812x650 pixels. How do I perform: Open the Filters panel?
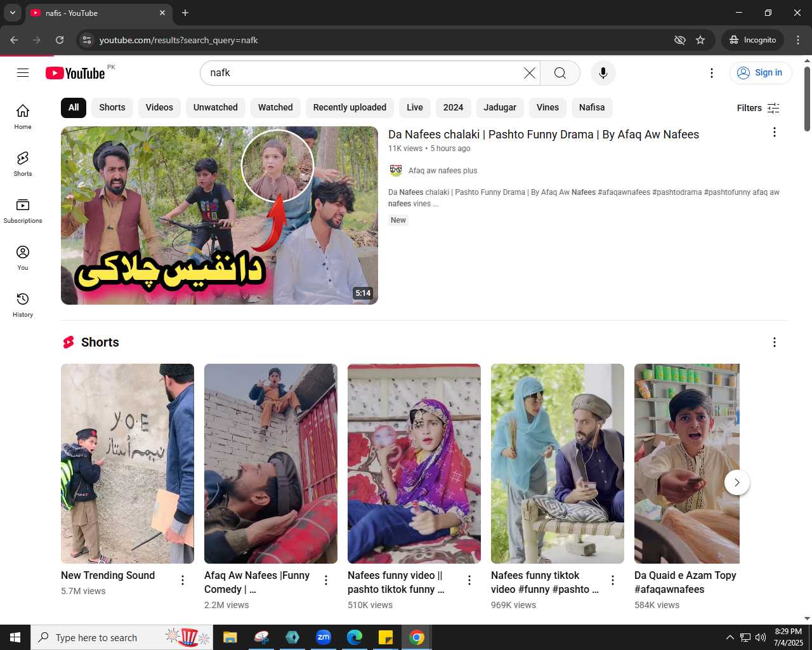pyautogui.click(x=758, y=108)
